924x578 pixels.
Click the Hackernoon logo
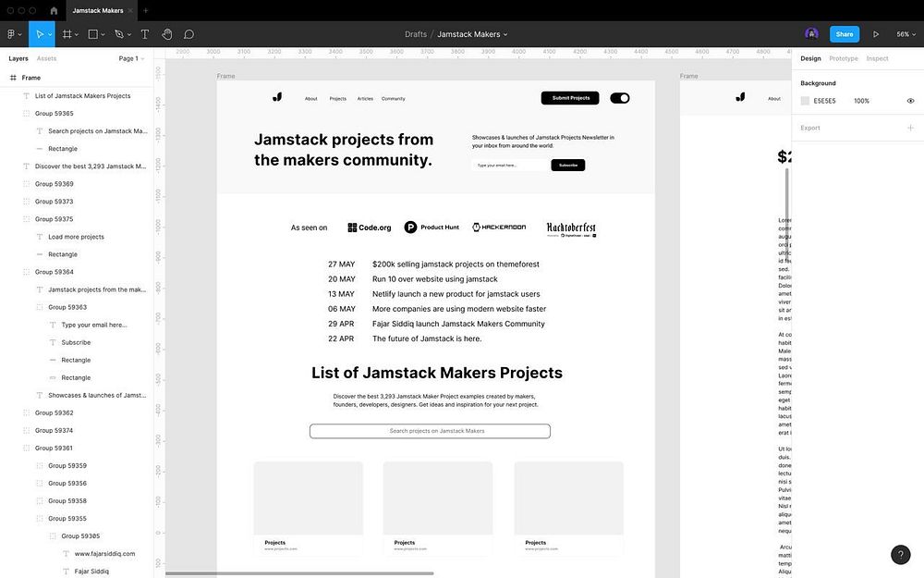[x=499, y=228]
